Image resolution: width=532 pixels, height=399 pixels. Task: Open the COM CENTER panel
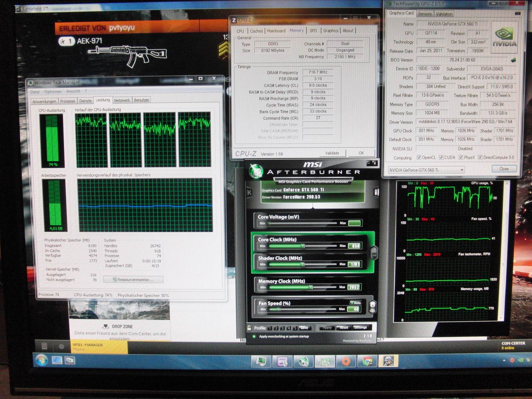pyautogui.click(x=513, y=345)
